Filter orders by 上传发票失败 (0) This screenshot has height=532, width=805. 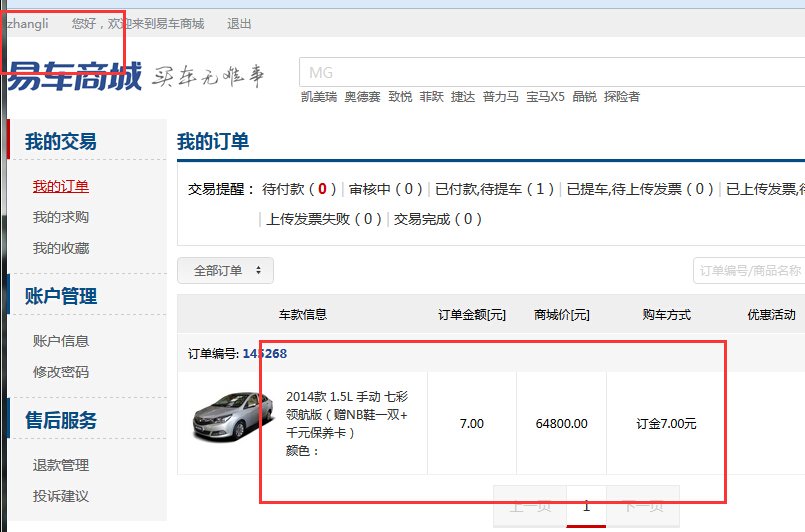pyautogui.click(x=324, y=219)
